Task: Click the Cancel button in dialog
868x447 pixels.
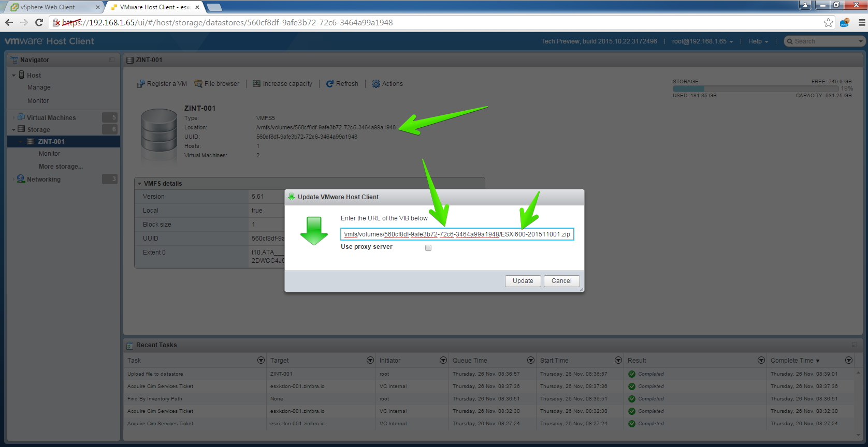Action: click(561, 281)
